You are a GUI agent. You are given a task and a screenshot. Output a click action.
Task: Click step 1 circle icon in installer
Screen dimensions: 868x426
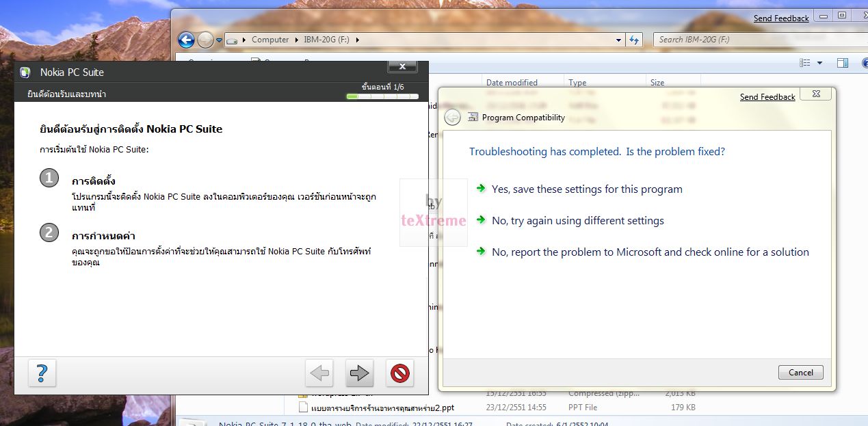tap(49, 178)
